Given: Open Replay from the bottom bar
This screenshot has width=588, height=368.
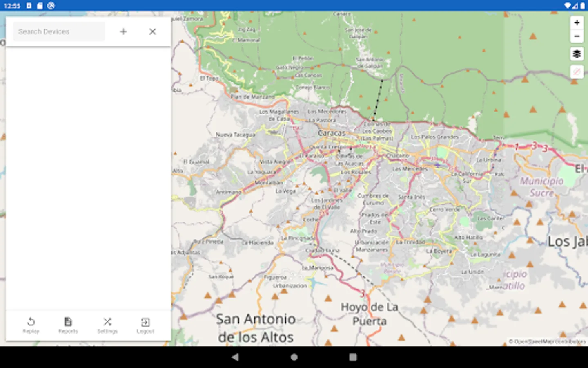Looking at the screenshot, I should (x=31, y=325).
